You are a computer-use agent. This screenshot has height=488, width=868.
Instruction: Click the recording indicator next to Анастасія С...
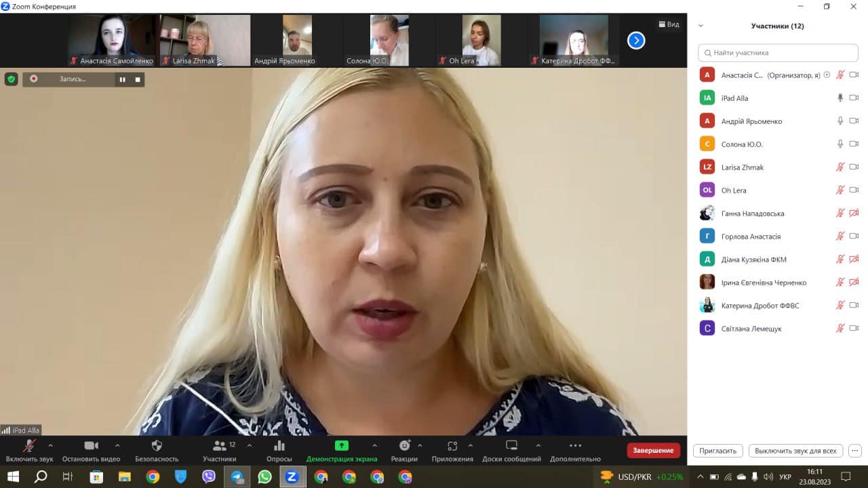tap(827, 75)
